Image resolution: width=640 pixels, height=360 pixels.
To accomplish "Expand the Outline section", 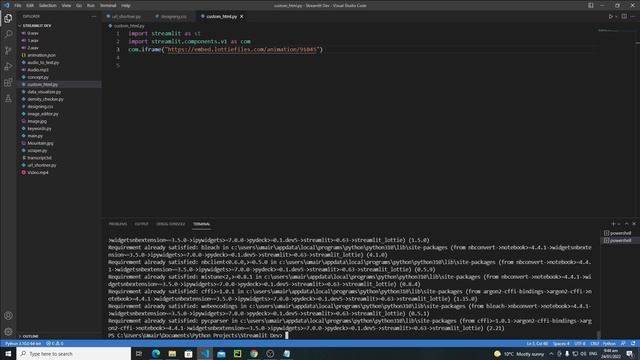I will [30, 336].
